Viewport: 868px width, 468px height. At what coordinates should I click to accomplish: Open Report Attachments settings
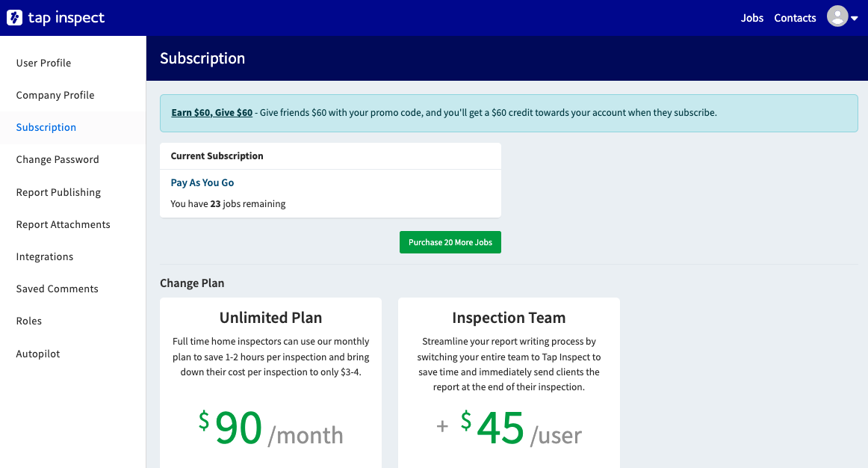[63, 224]
